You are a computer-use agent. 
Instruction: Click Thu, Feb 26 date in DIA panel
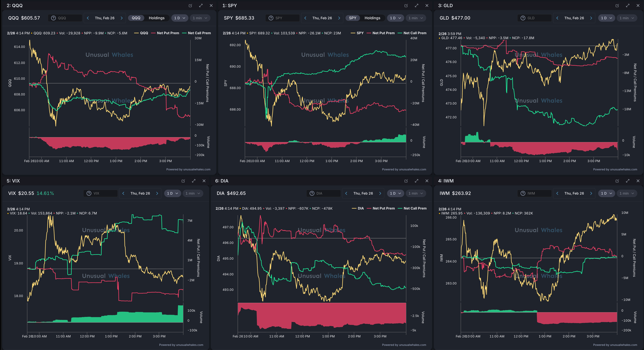363,193
